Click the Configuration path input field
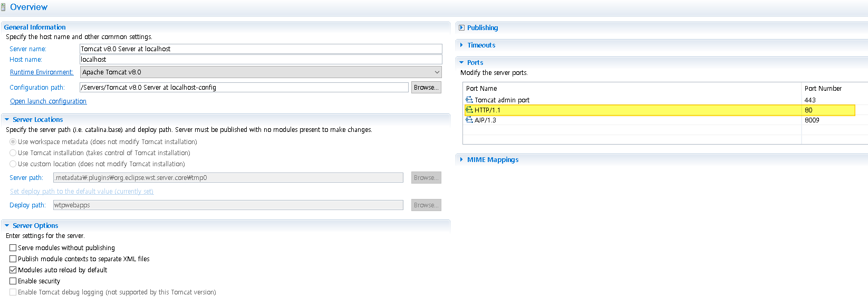 [244, 87]
